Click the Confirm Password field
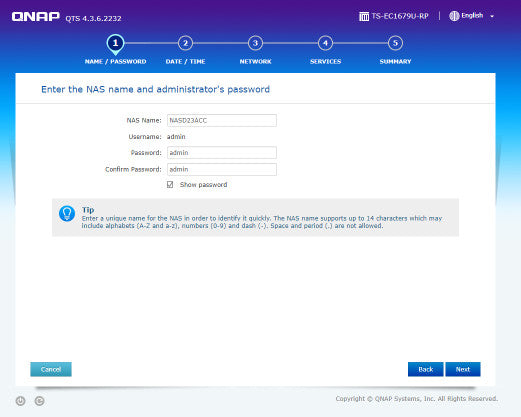Screen dimensions: 521x417 (x=222, y=169)
